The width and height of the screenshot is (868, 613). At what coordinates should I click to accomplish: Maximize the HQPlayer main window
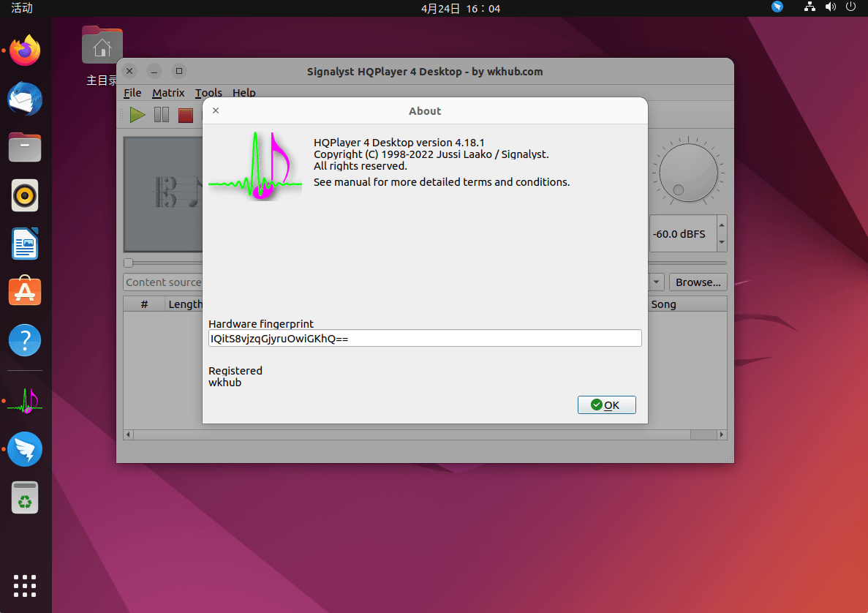(x=179, y=72)
